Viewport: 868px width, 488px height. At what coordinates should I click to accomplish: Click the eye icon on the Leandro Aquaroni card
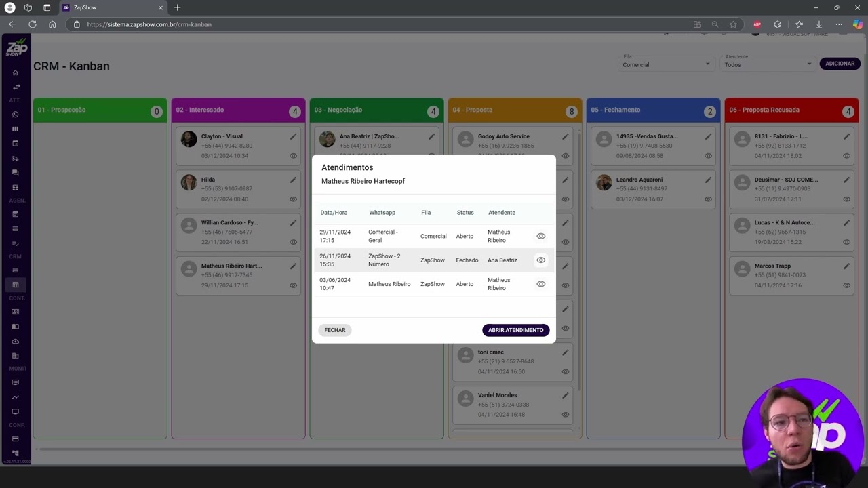pos(708,199)
